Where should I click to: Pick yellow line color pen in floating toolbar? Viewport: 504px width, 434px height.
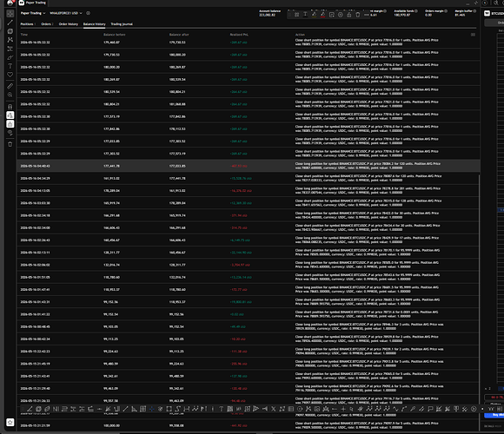314,15
